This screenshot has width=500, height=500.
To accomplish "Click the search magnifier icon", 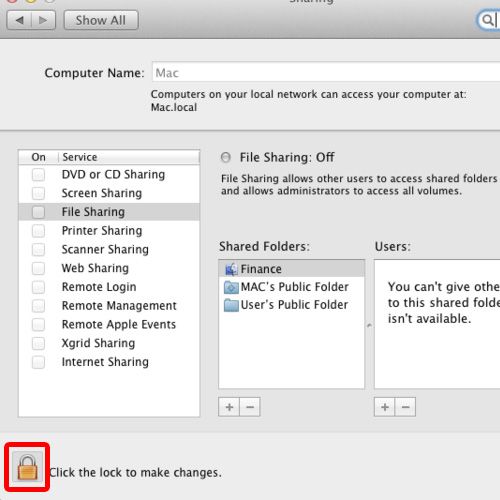I will (487, 20).
